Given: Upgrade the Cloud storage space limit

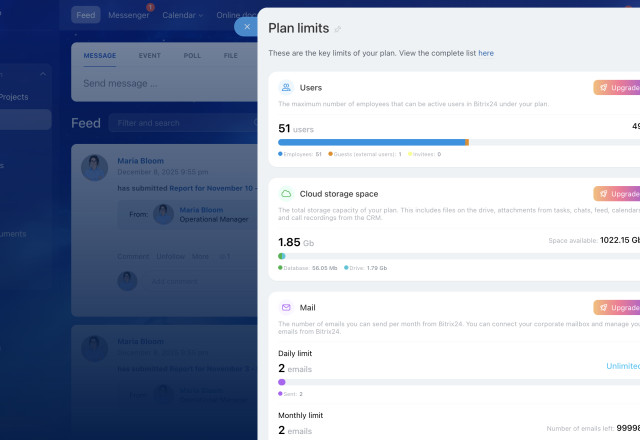Looking at the screenshot, I should tap(617, 193).
